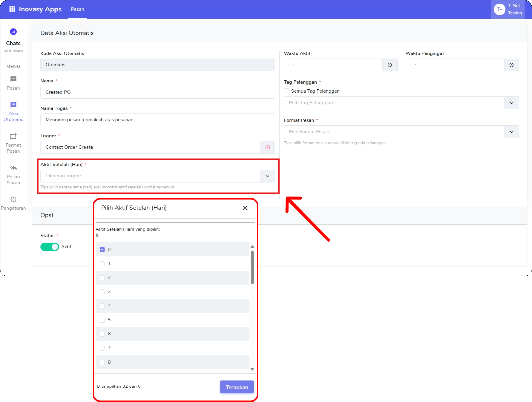Viewport: 532px width, 402px height.
Task: Click the day list scrollbar down arrow
Action: [x=252, y=369]
